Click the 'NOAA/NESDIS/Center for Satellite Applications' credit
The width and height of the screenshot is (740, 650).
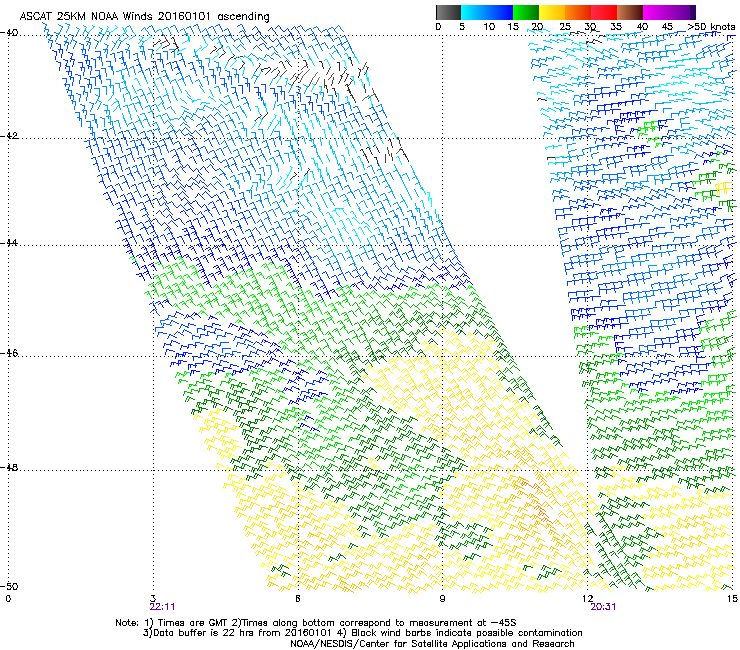tap(432, 643)
